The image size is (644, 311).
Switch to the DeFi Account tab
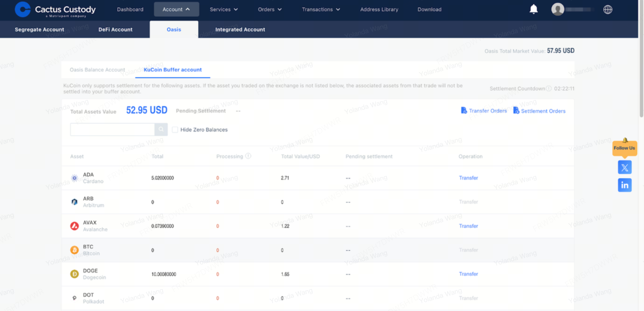(115, 29)
